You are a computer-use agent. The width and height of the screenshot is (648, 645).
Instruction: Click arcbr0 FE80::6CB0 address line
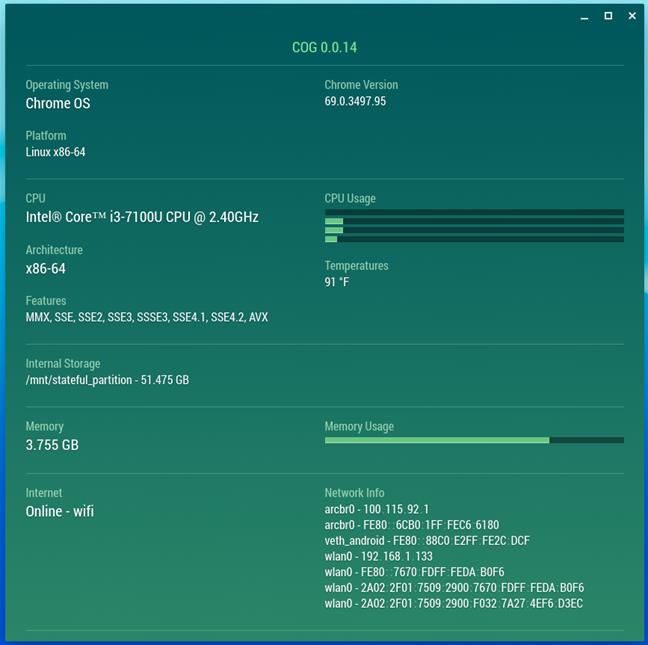point(412,525)
